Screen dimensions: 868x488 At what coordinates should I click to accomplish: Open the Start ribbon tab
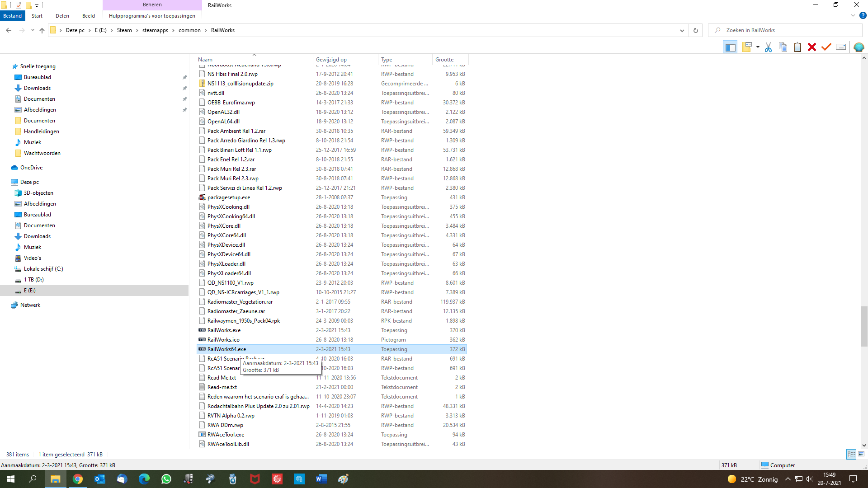click(x=37, y=16)
